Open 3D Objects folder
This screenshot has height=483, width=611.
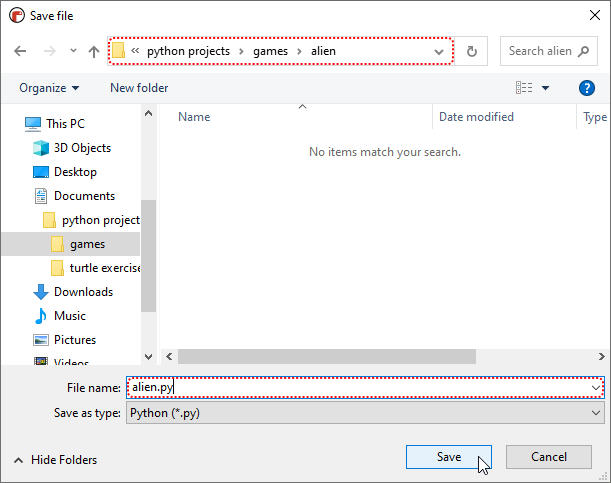click(82, 148)
